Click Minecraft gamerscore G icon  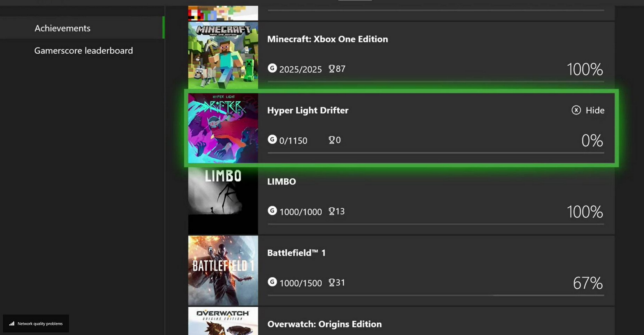pos(272,68)
